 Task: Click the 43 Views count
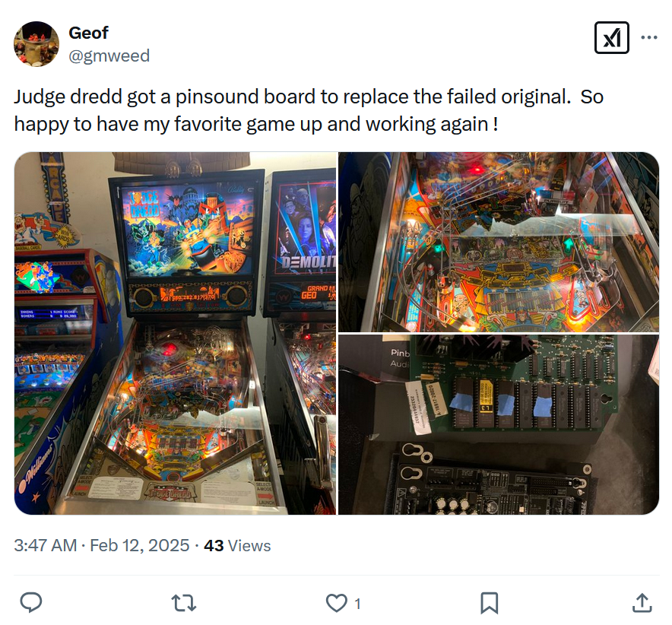pyautogui.click(x=237, y=546)
